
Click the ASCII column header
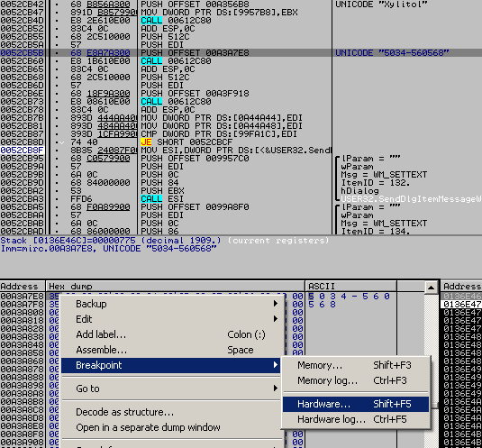(x=350, y=287)
